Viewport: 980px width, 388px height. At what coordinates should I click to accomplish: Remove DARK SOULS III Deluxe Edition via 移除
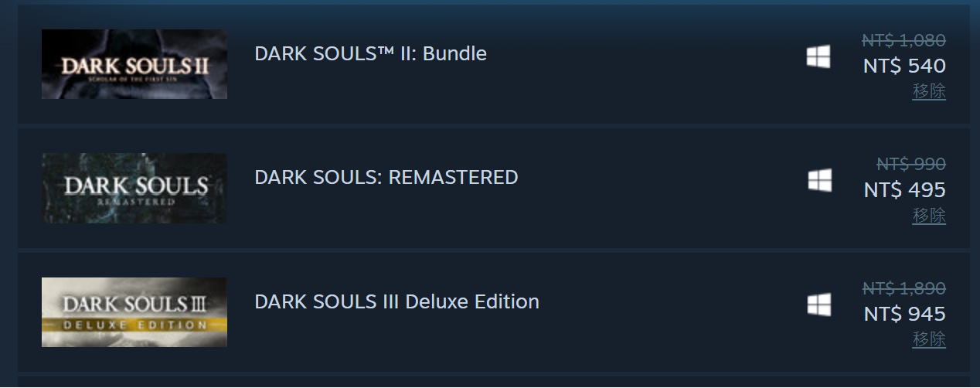tap(929, 339)
